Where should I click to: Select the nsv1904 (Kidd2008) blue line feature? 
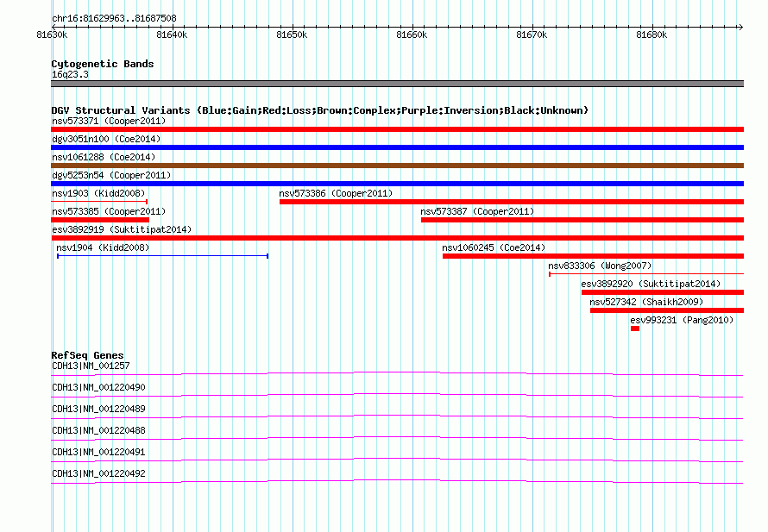(162, 256)
